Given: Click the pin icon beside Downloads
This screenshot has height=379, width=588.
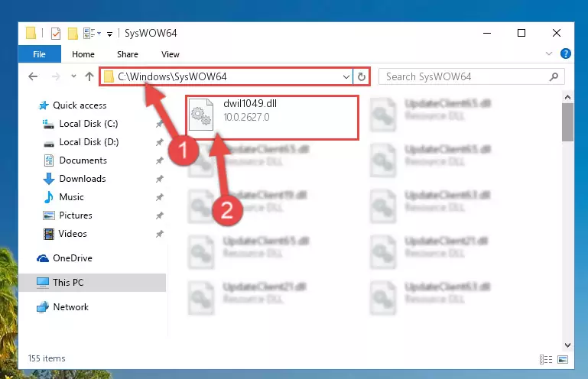Looking at the screenshot, I should tap(160, 179).
